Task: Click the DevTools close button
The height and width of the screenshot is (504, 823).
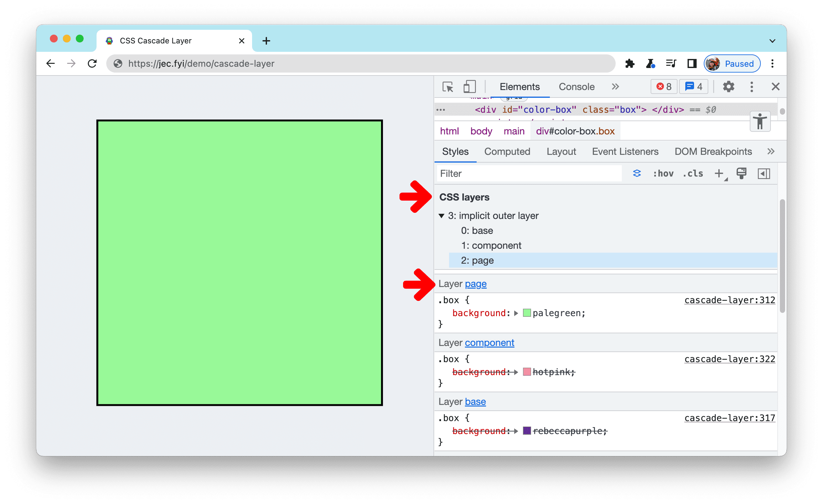Action: pos(776,86)
